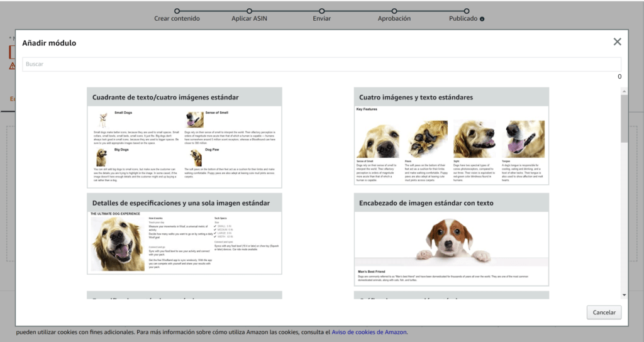Click the tongue photo under Key Features
The image size is (644, 342).
[x=525, y=139]
